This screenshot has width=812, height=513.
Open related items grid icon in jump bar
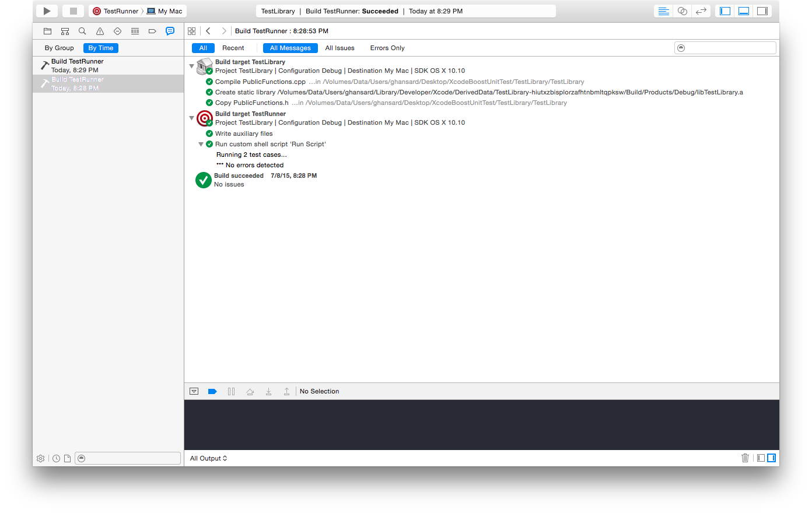(192, 31)
